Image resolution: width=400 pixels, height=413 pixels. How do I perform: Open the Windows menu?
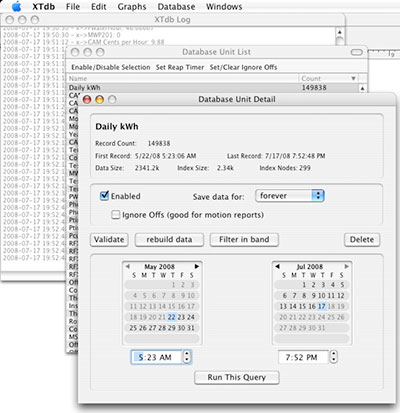coord(224,7)
